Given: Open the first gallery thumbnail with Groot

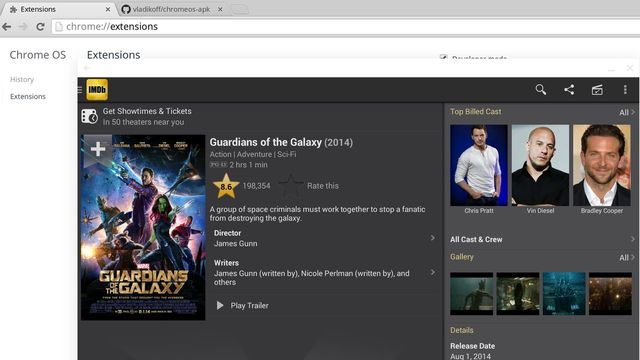Looking at the screenshot, I should click(x=471, y=293).
